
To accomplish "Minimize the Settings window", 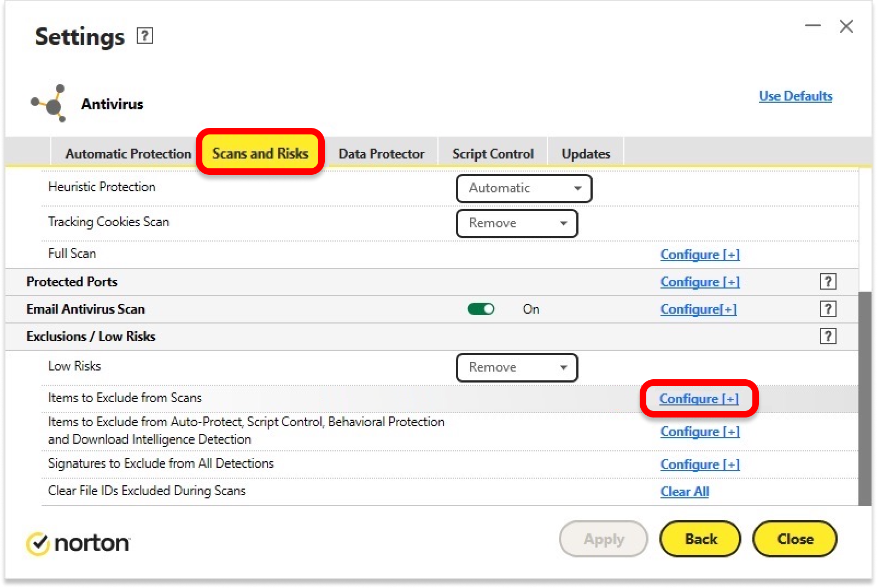I will coord(812,26).
